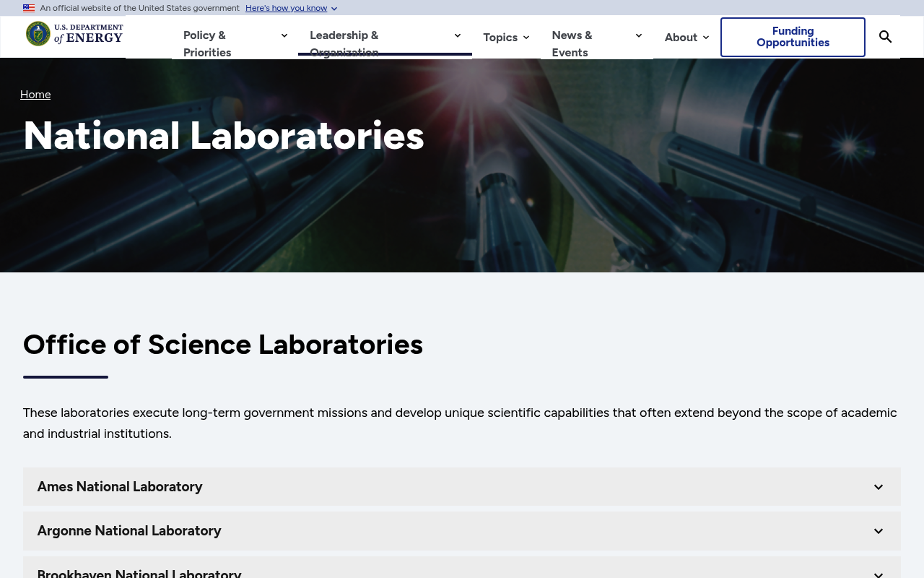Viewport: 924px width, 578px height.
Task: Go to the Home breadcrumb link
Action: pos(35,95)
